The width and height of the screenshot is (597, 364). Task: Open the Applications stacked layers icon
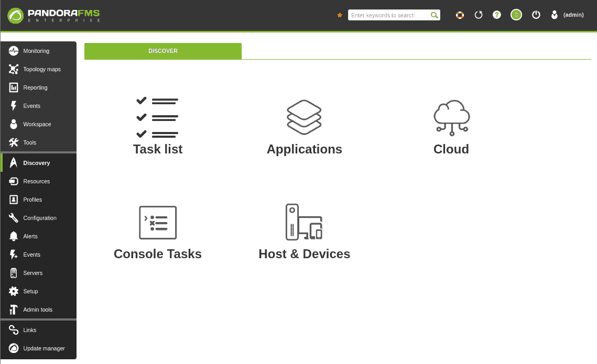pyautogui.click(x=304, y=117)
